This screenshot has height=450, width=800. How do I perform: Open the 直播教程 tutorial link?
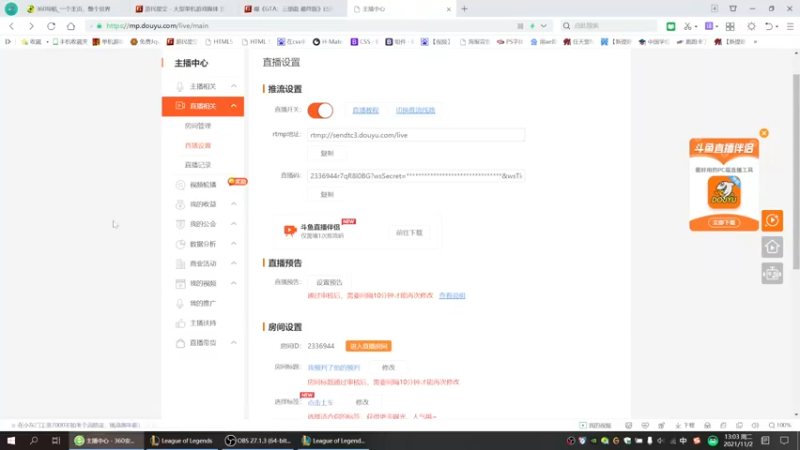[x=365, y=110]
